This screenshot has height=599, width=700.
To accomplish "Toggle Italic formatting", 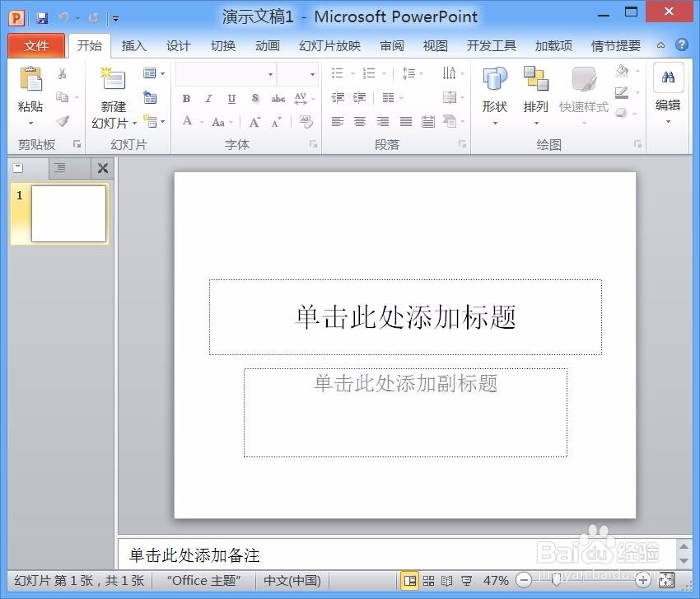I will pos(208,98).
